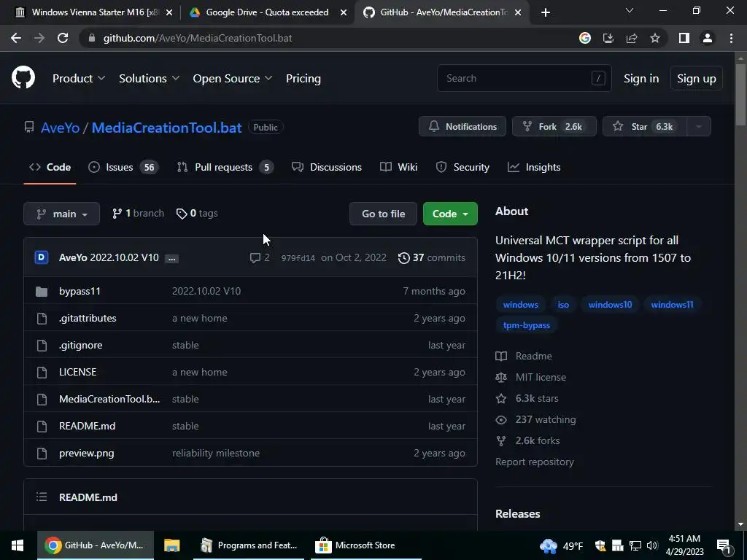
Task: View the 0 tags link
Action: [x=197, y=214]
